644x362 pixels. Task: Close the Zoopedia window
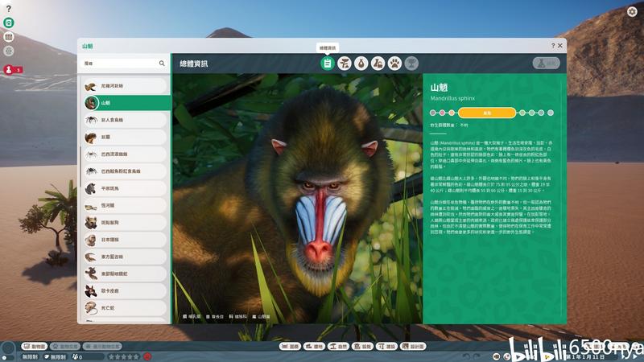pos(559,46)
